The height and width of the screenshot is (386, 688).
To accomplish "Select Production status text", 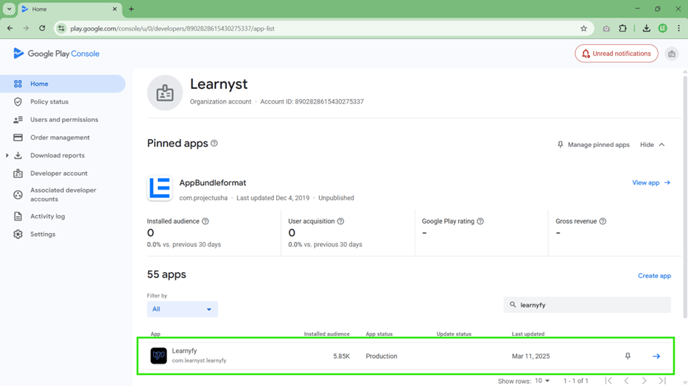I will point(381,356).
